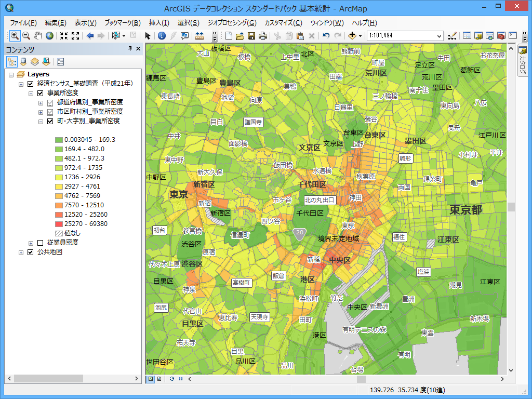Click the Save map document icon
The image size is (532, 399).
coord(251,36)
